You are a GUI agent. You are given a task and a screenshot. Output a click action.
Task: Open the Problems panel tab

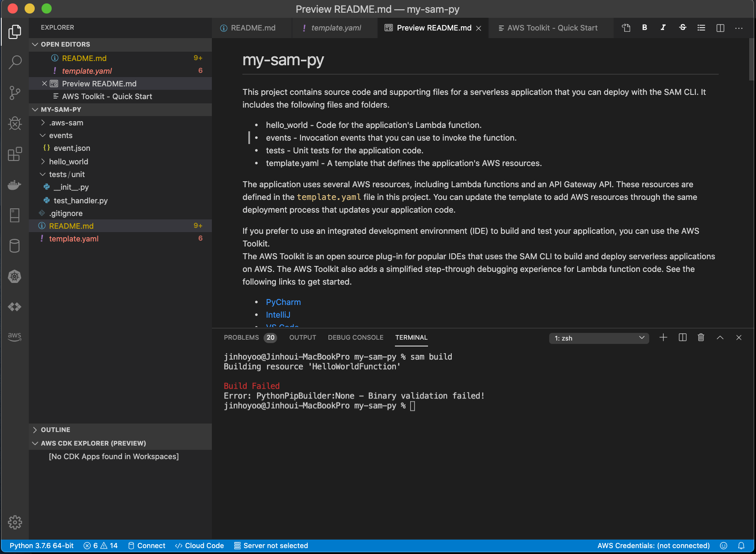250,338
